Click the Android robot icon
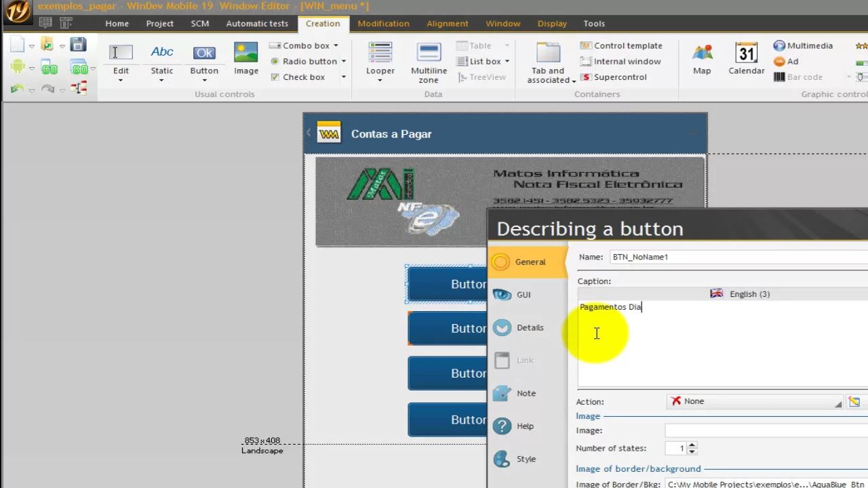The image size is (868, 488). [18, 67]
